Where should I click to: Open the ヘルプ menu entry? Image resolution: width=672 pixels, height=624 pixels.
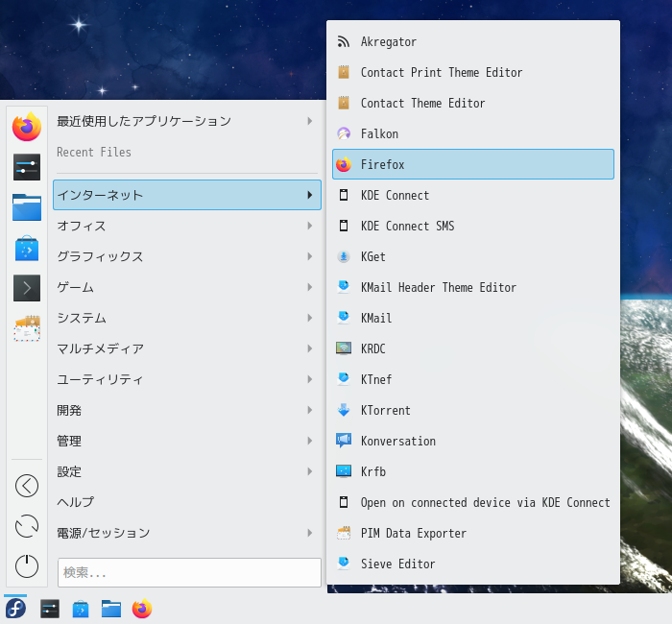pyautogui.click(x=187, y=502)
